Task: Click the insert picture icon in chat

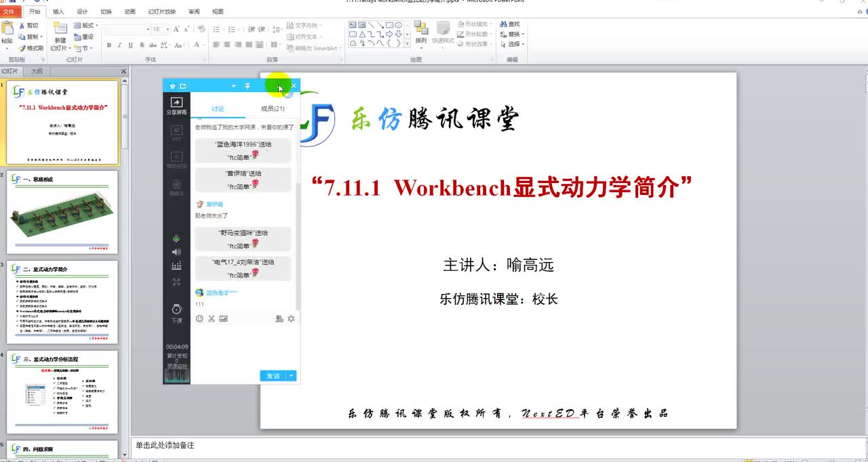Action: (x=223, y=318)
